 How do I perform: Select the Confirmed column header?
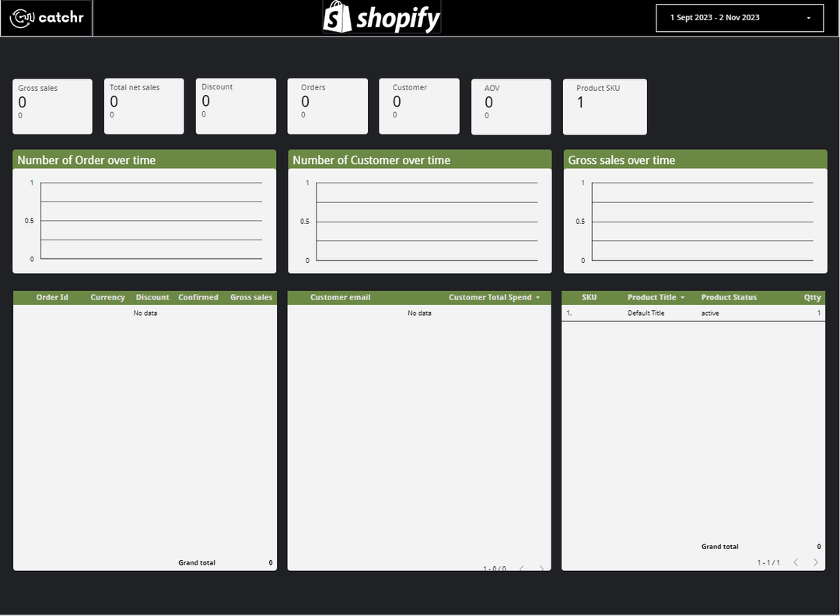pos(198,297)
